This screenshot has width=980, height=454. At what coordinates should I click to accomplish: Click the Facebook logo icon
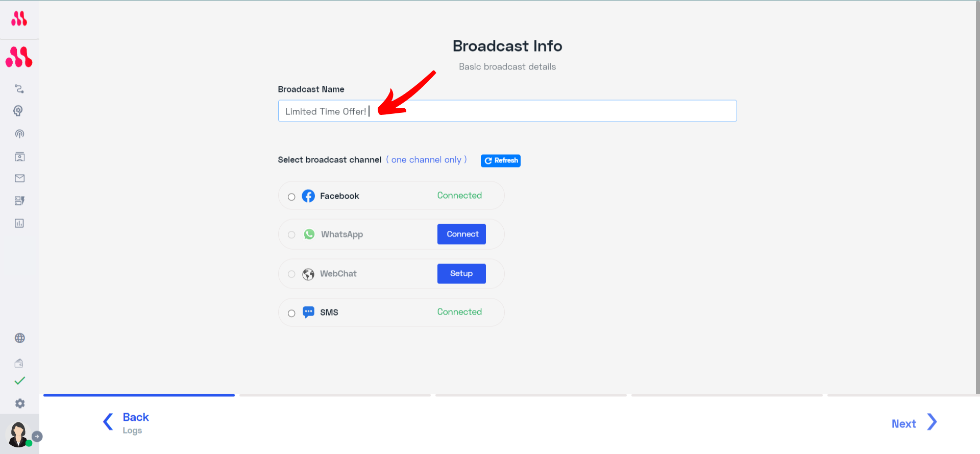click(308, 196)
